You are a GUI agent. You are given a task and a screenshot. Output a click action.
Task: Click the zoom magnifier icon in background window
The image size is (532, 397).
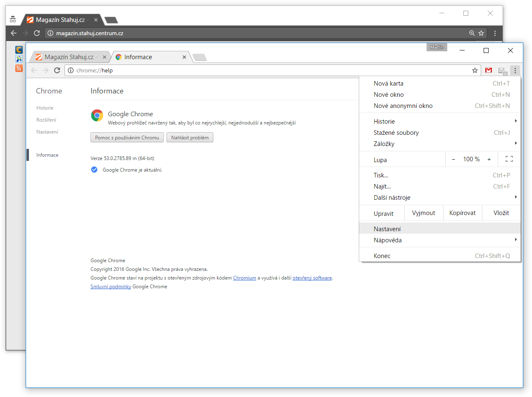(x=472, y=33)
